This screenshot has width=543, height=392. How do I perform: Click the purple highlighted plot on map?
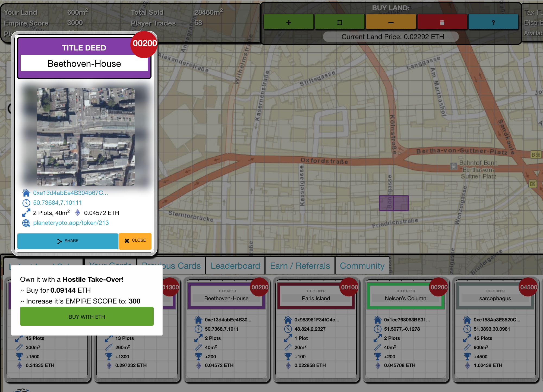394,203
